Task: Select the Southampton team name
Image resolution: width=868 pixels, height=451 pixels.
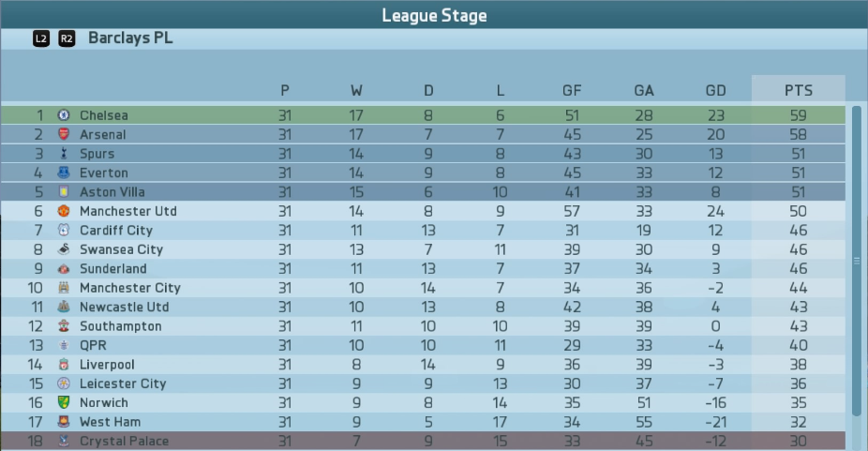Action: point(121,326)
